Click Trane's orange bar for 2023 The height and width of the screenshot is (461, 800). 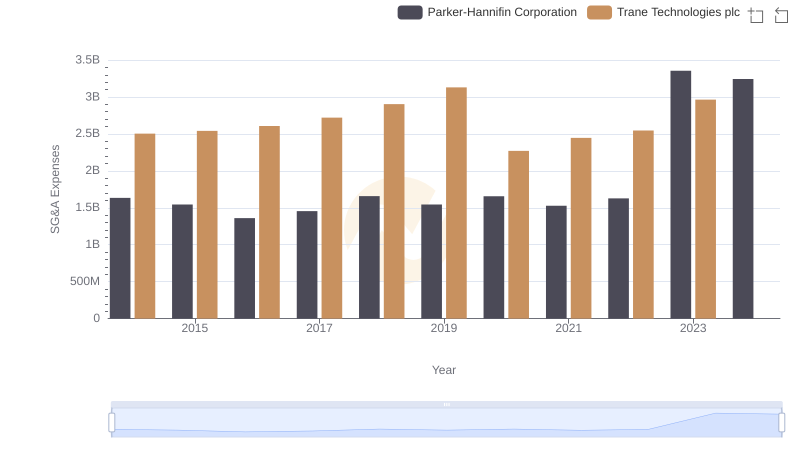[x=706, y=209]
